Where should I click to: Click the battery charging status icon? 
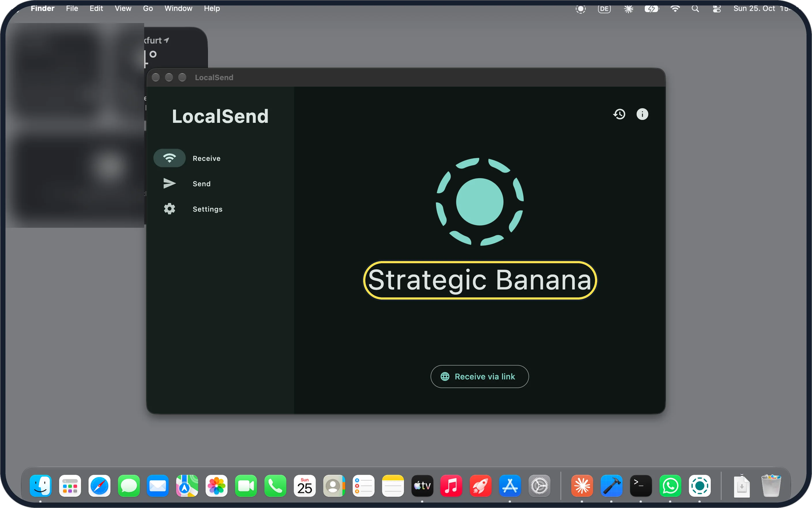(x=651, y=9)
